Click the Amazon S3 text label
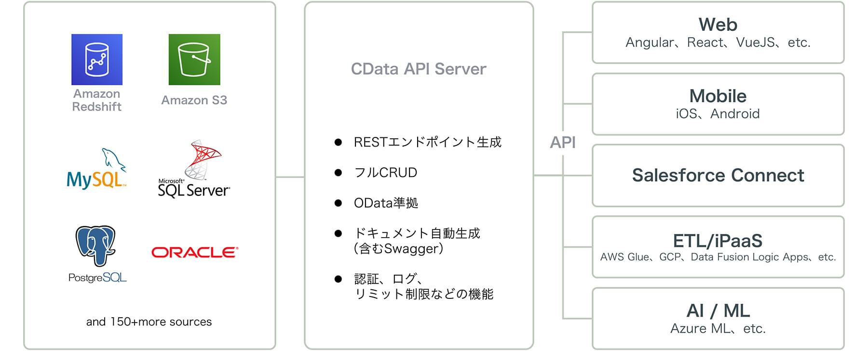Viewport: 868px width, 351px height. (194, 100)
